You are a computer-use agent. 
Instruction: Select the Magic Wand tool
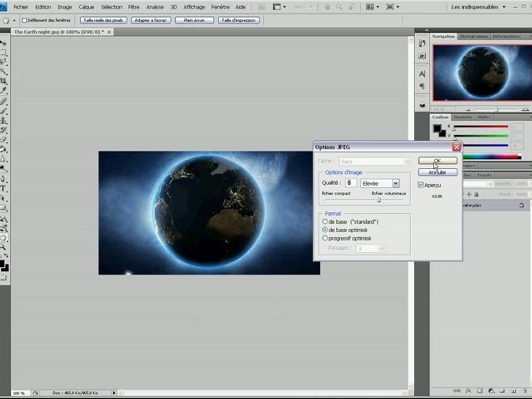click(x=3, y=71)
